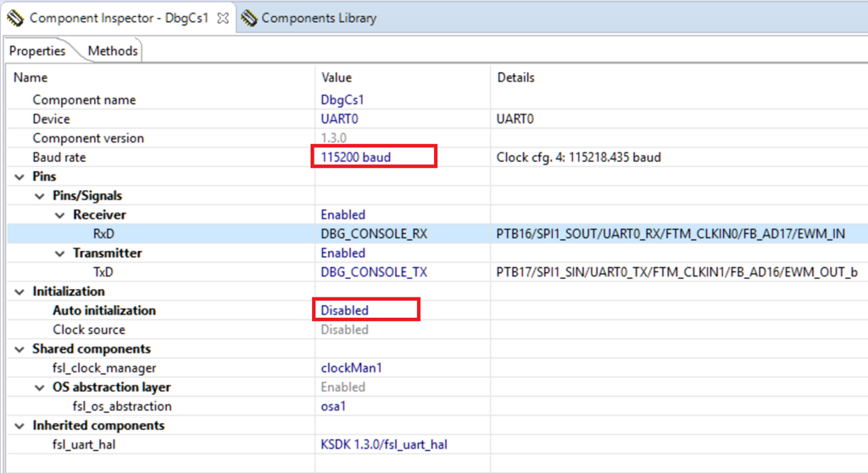868x473 pixels.
Task: Switch to the Components Library tab
Action: tap(318, 18)
